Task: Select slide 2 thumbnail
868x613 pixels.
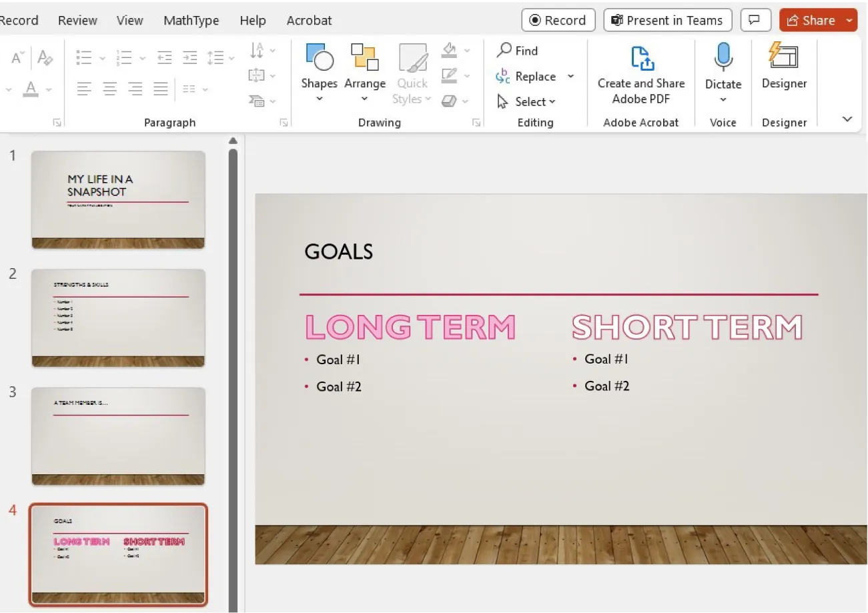Action: click(x=118, y=318)
